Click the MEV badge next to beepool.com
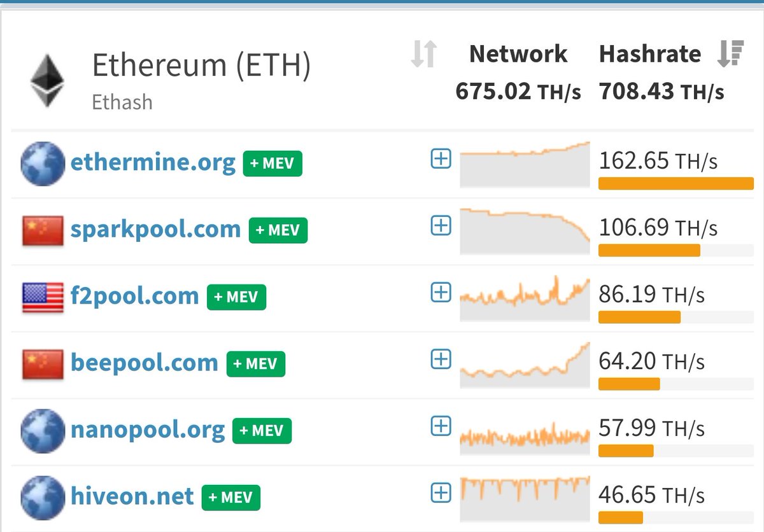The image size is (764, 532). [x=256, y=364]
